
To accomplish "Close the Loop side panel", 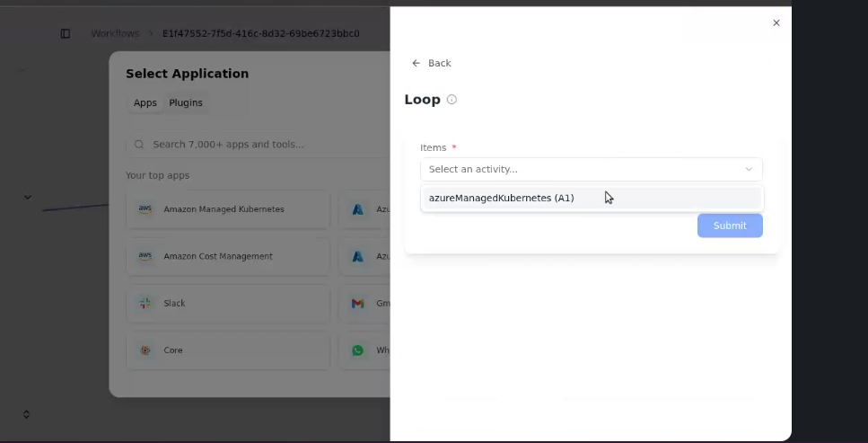I will click(x=776, y=23).
